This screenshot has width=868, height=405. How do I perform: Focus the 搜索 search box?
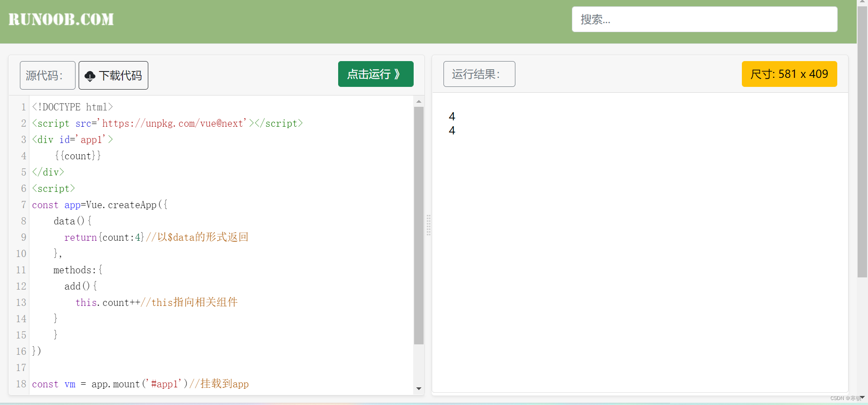704,19
